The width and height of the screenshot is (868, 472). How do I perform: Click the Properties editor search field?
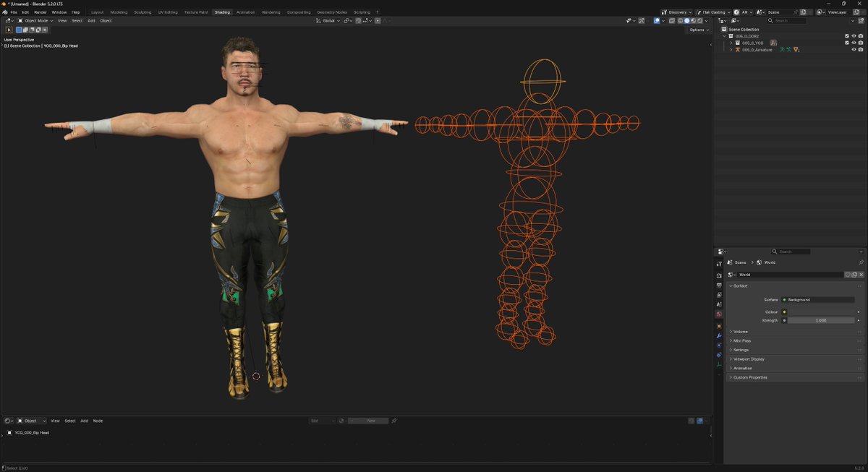point(791,252)
